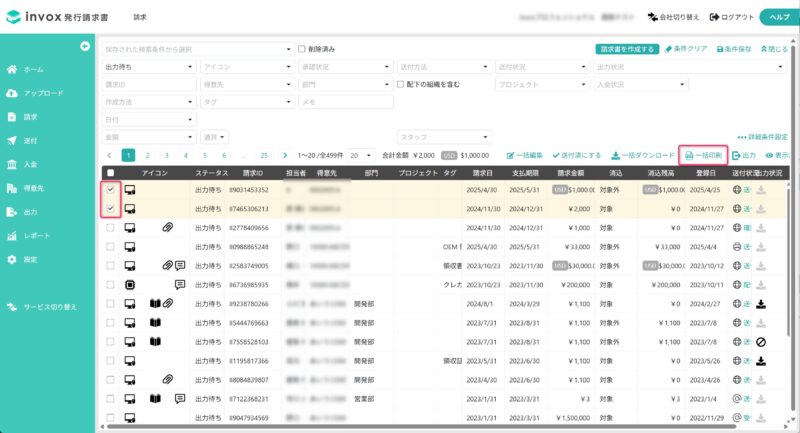The height and width of the screenshot is (433, 800).
Task: Uncheck the row with ID 9031453352
Action: click(x=110, y=190)
